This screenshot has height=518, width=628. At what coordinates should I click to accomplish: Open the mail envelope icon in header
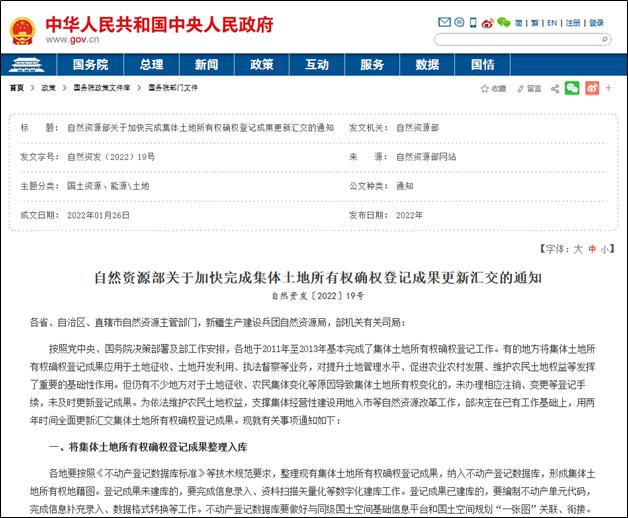pyautogui.click(x=444, y=22)
